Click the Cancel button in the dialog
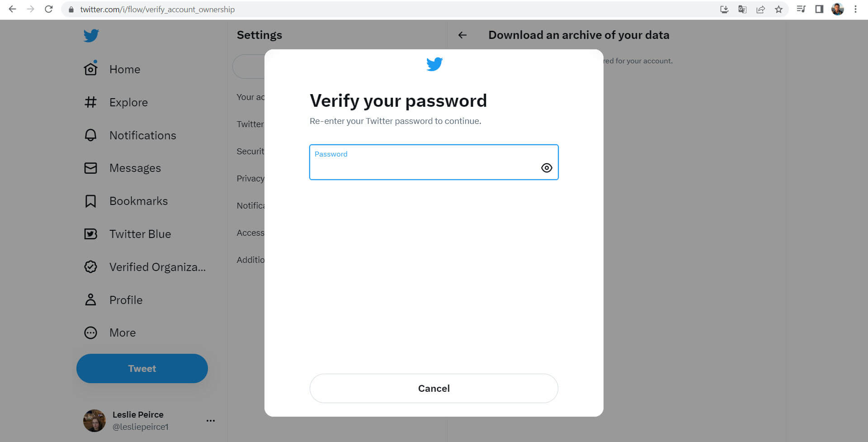This screenshot has height=442, width=868. [x=434, y=388]
